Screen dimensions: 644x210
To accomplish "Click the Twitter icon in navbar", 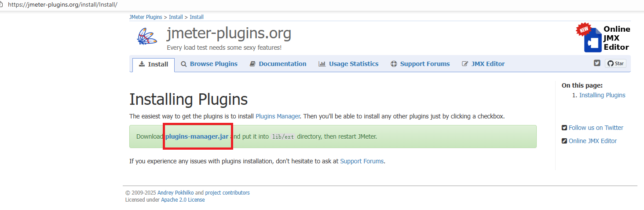I will tap(597, 63).
